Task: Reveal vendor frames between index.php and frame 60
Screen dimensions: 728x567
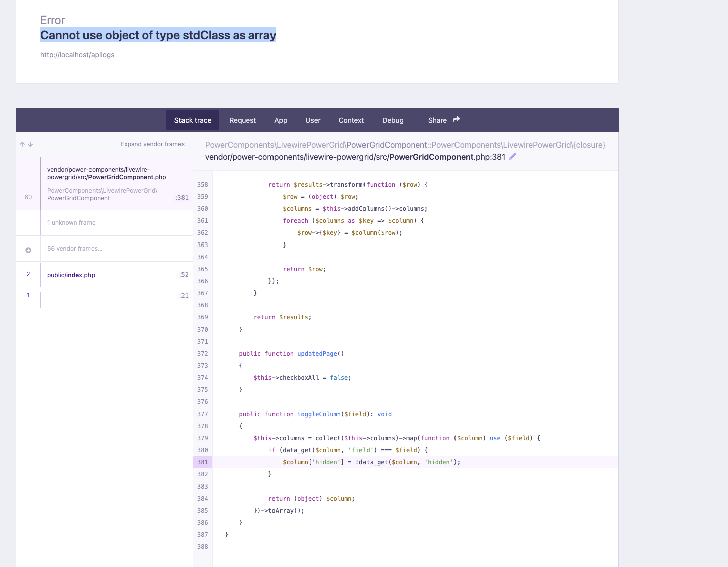Action: point(28,249)
